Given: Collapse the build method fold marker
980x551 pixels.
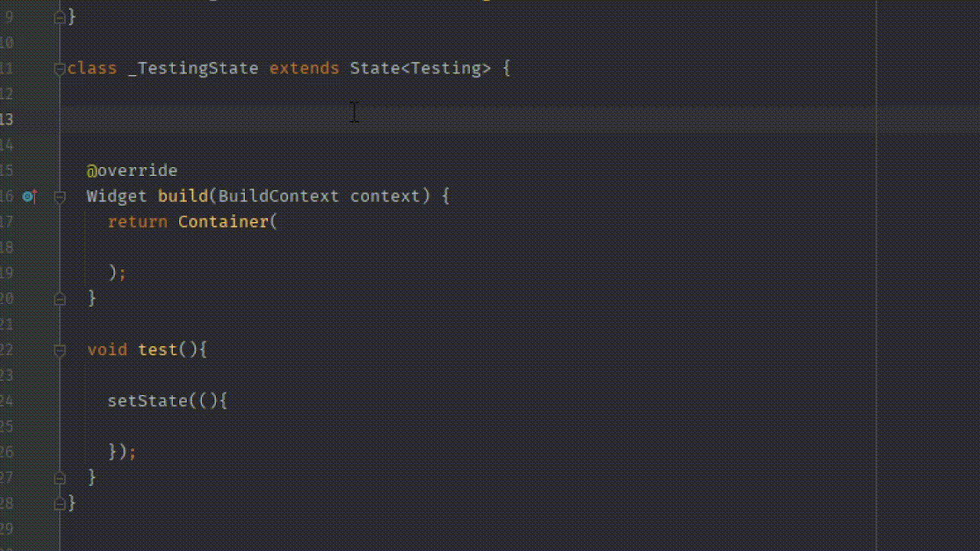Looking at the screenshot, I should pyautogui.click(x=60, y=197).
